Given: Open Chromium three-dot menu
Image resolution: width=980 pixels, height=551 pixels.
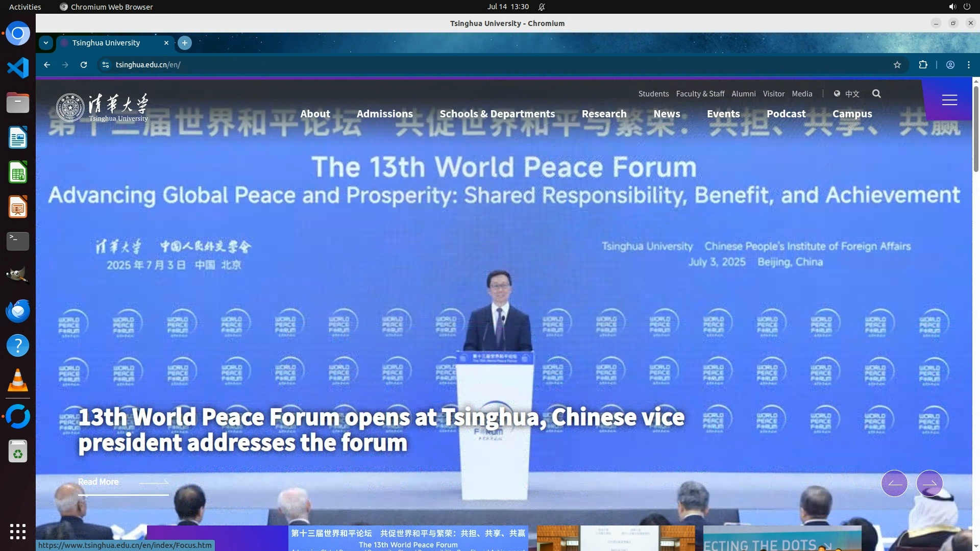Looking at the screenshot, I should (x=969, y=65).
